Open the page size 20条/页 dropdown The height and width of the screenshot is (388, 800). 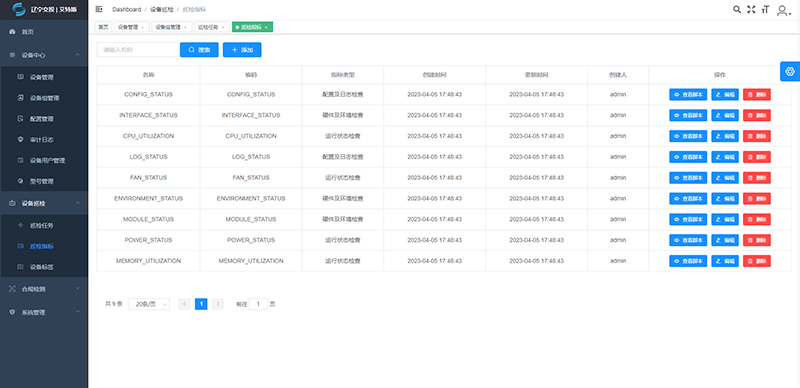click(x=149, y=304)
